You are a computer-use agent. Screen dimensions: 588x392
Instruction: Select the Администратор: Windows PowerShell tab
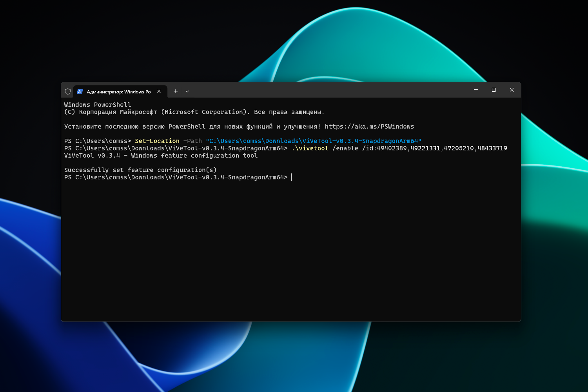[120, 91]
